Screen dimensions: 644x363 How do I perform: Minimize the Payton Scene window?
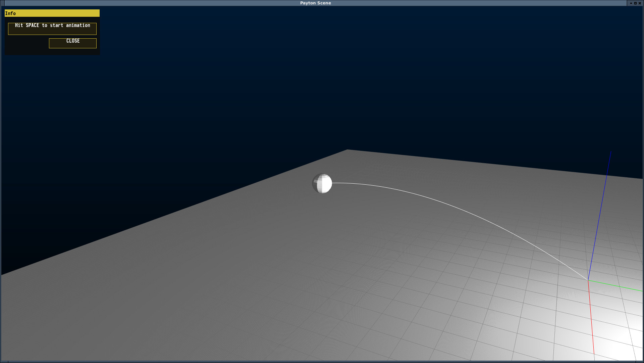point(631,3)
